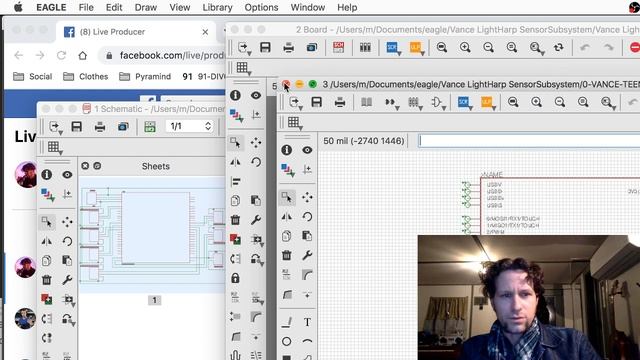Image resolution: width=640 pixels, height=360 pixels.
Task: Save the schematic in Schematic window
Action: click(76, 127)
